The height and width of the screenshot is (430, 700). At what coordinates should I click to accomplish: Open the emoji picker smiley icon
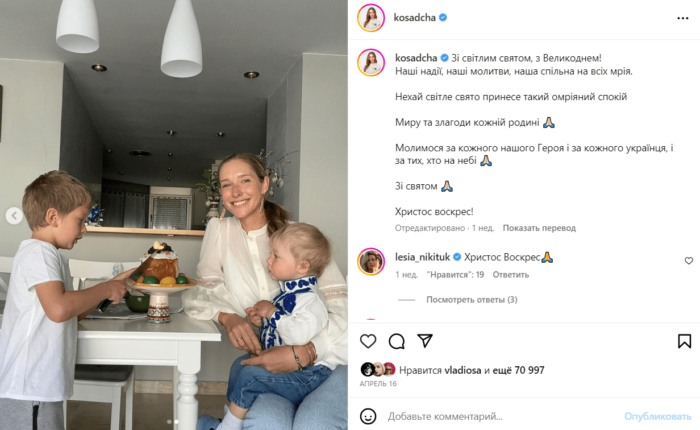[x=368, y=416]
